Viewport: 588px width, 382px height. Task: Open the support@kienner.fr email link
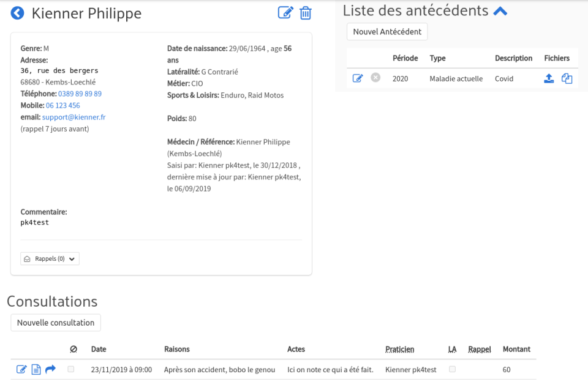pos(74,117)
